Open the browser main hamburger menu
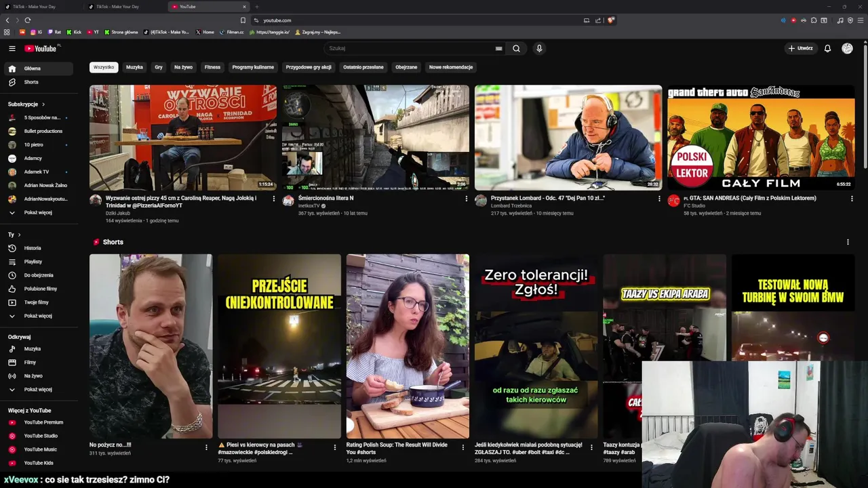The width and height of the screenshot is (868, 488). [x=860, y=20]
